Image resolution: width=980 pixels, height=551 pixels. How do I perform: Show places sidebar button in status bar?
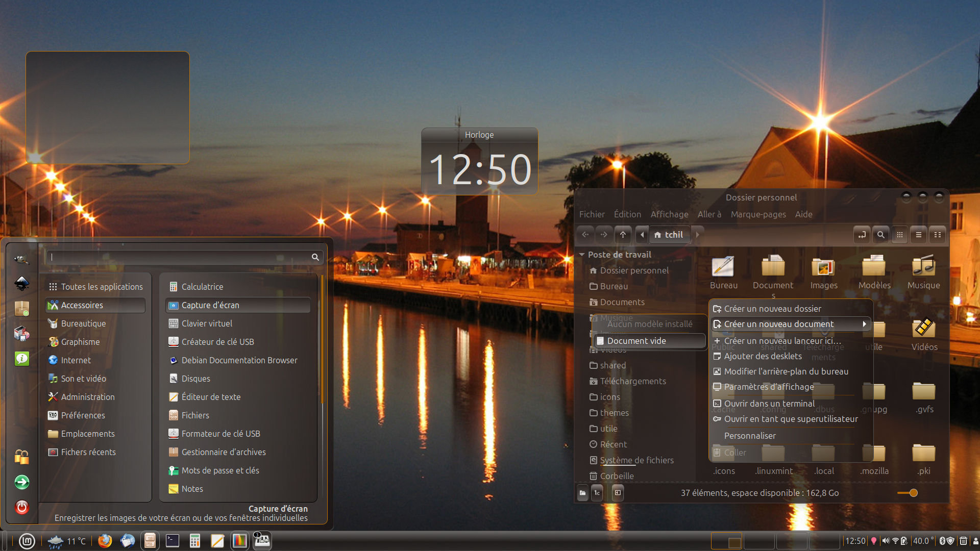click(x=583, y=493)
